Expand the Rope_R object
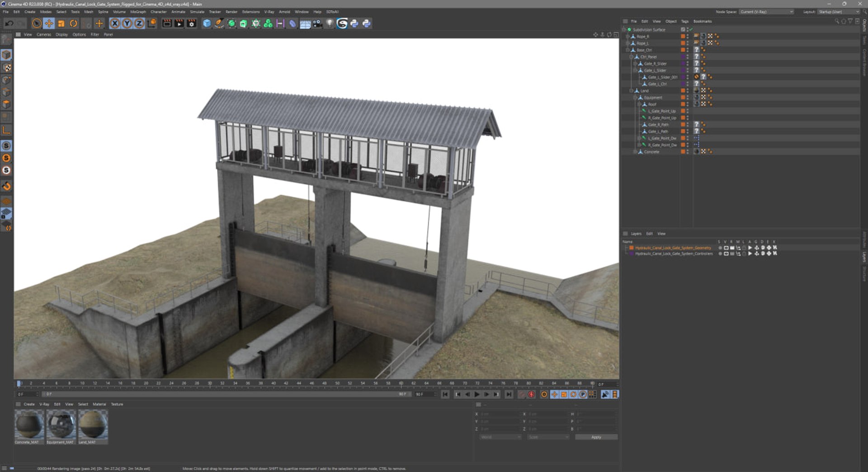868x472 pixels. tap(627, 36)
